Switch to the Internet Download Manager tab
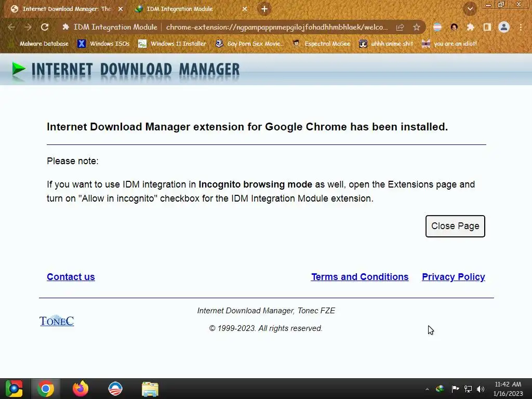This screenshot has width=532, height=399. 66,9
